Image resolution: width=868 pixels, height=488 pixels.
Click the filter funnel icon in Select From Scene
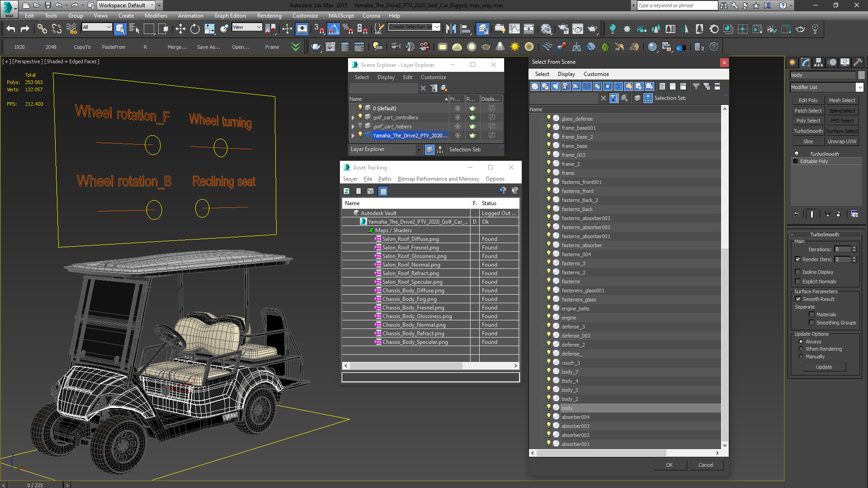tap(696, 86)
